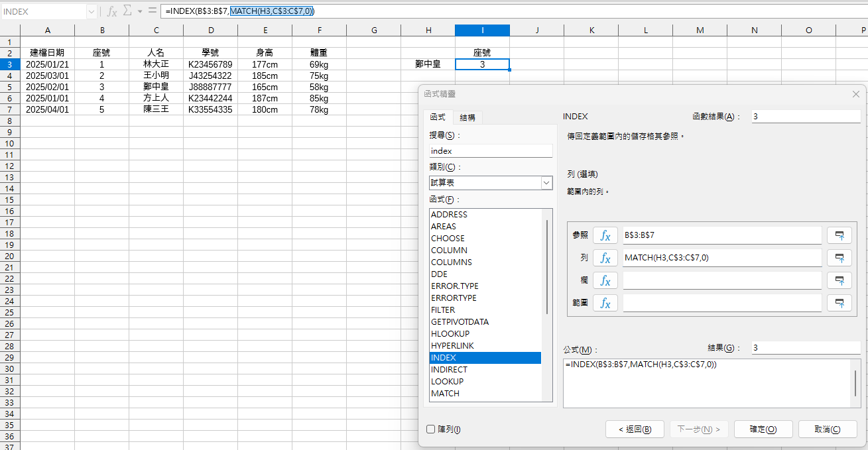
Task: Enable the 陣列 checkbox
Action: [x=430, y=429]
